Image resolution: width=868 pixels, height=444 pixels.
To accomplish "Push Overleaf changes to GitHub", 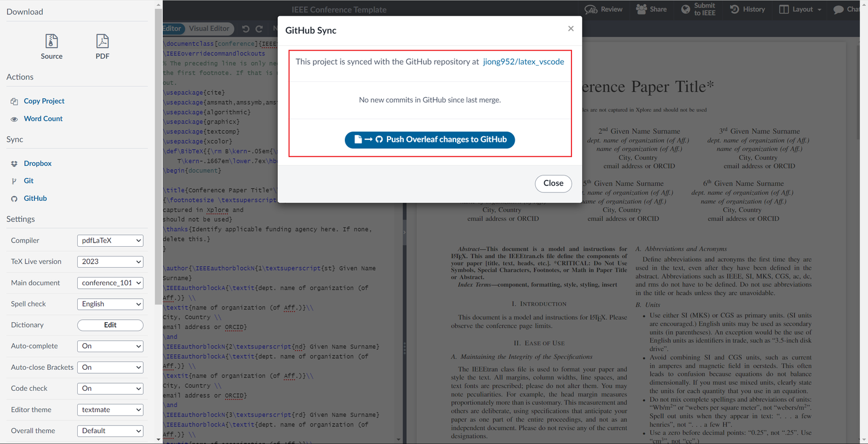I will 430,139.
